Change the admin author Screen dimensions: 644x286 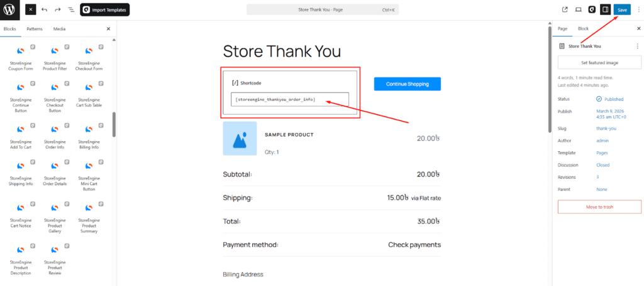coord(602,140)
